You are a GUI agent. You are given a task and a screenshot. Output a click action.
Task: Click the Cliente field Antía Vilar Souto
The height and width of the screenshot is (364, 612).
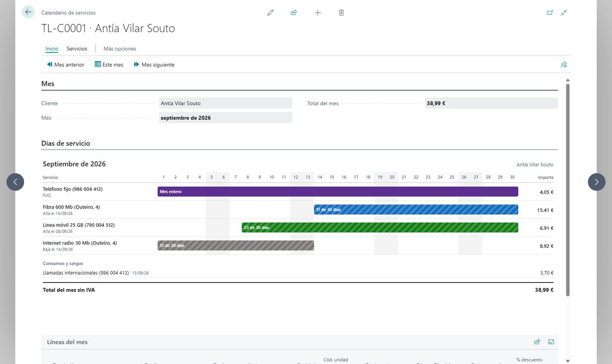tap(225, 103)
